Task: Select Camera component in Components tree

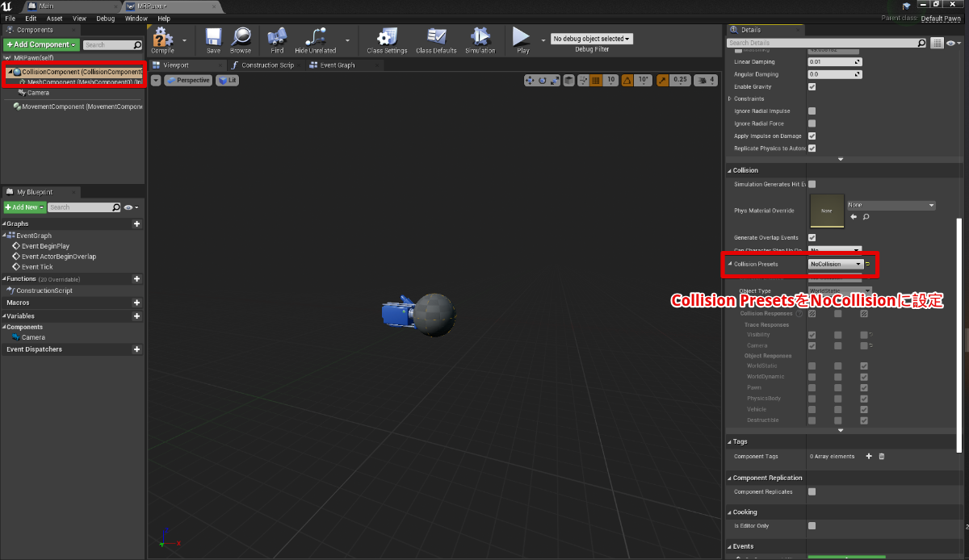Action: (x=38, y=93)
